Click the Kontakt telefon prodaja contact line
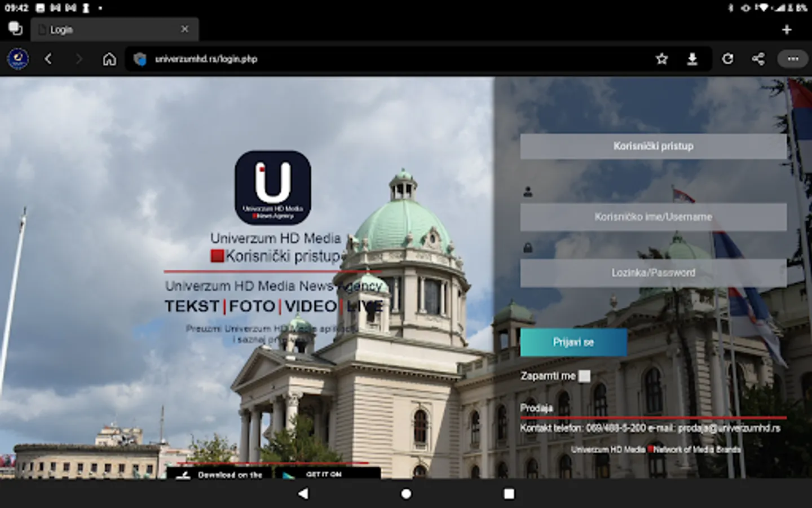812x508 pixels. 650,428
